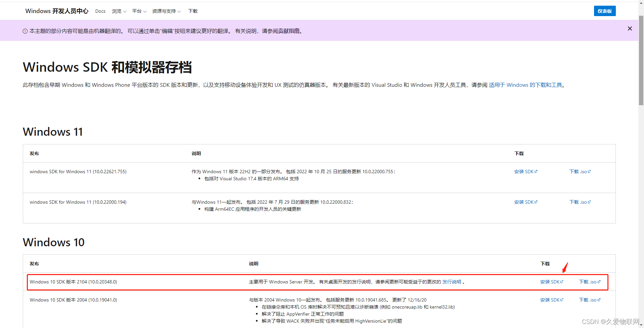
Task: Click the 仪表板 button
Action: pyautogui.click(x=605, y=11)
